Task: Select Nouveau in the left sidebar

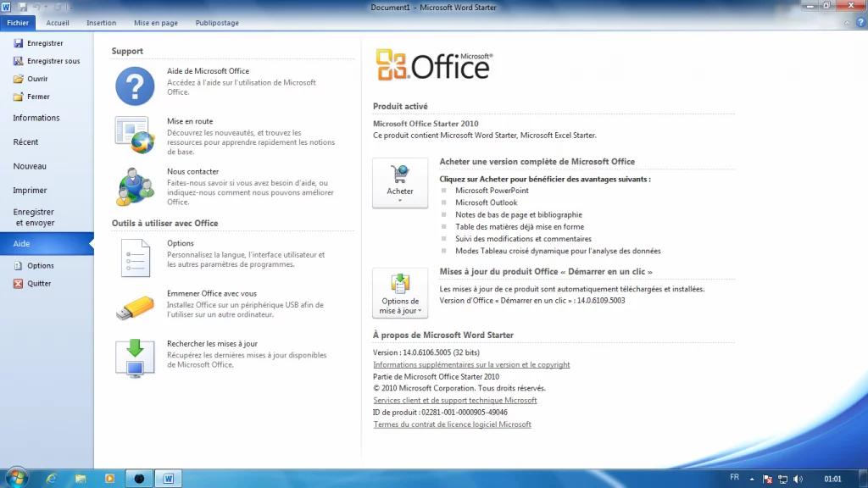Action: point(30,167)
